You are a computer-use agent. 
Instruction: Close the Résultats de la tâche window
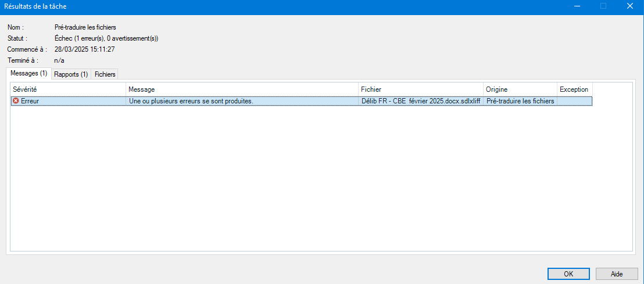pos(629,6)
